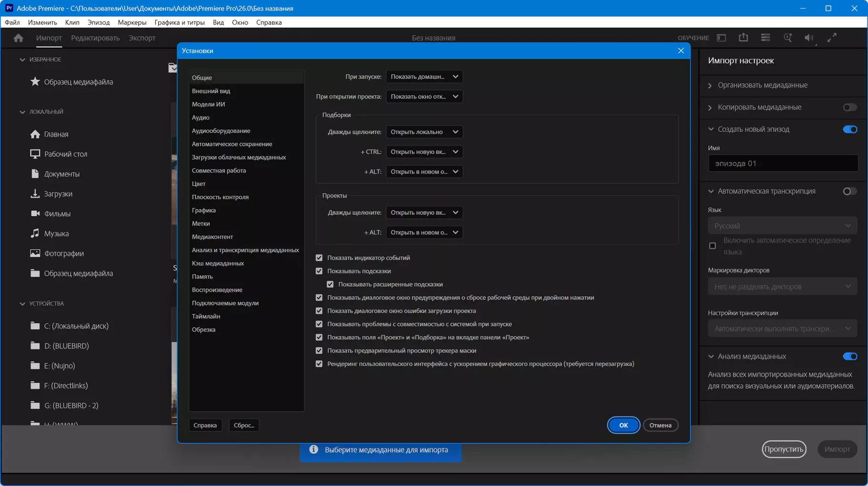Open the progress dashboard icon
The height and width of the screenshot is (486, 868).
[766, 38]
